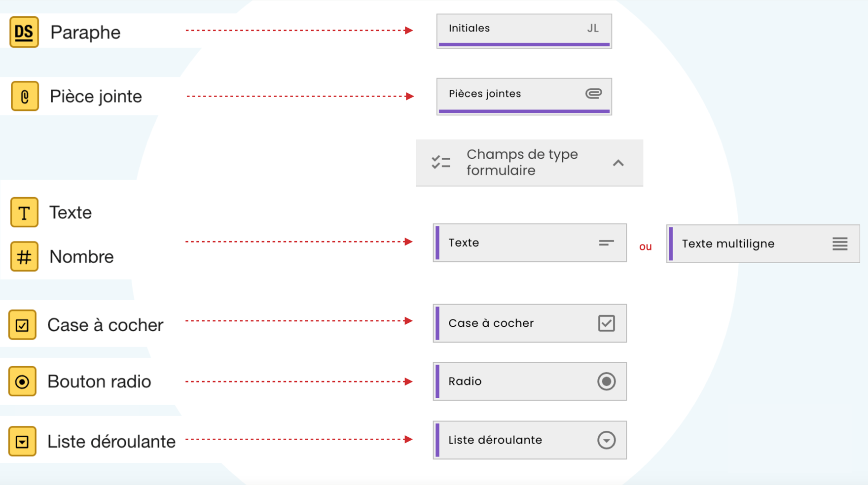Collapse the Champs de type formulaire section
This screenshot has width=868, height=485.
click(x=618, y=163)
